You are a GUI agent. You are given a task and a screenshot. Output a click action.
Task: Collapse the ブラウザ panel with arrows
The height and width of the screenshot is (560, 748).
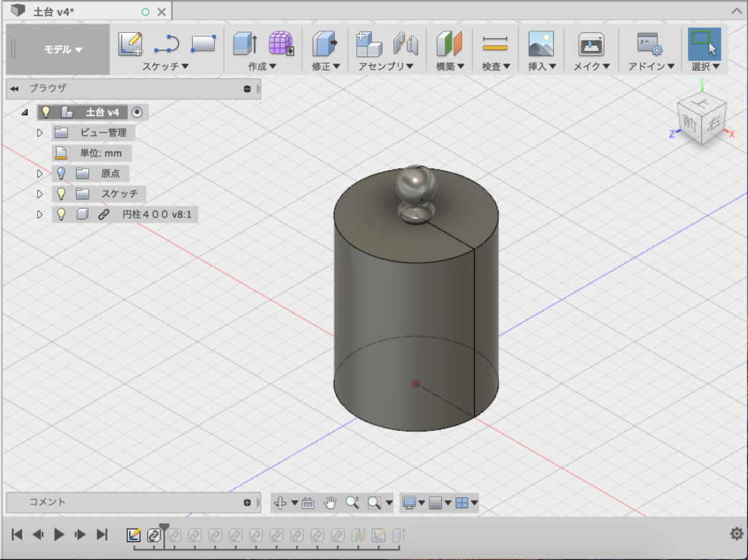click(x=15, y=89)
